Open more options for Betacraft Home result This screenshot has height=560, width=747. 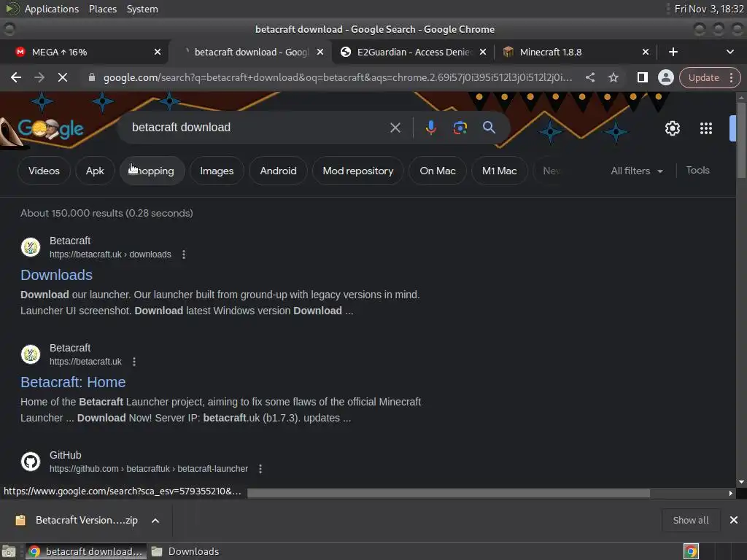pyautogui.click(x=134, y=362)
